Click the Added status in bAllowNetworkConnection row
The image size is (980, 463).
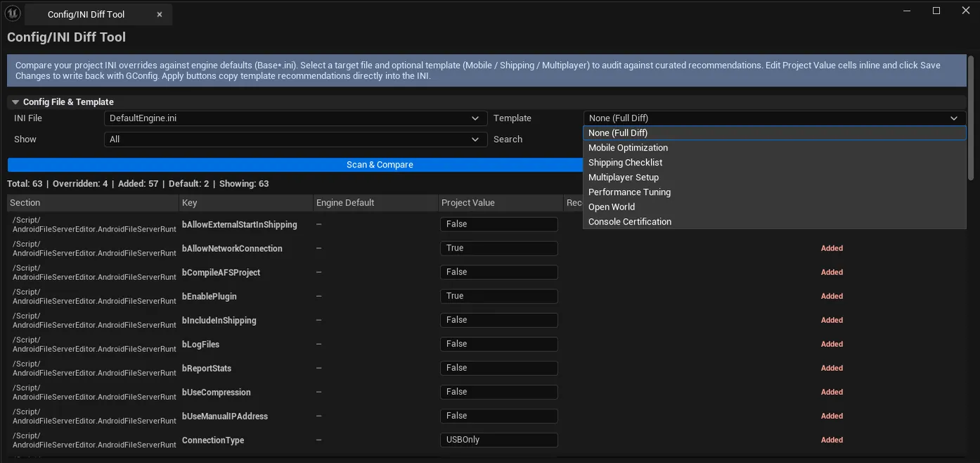click(x=832, y=248)
